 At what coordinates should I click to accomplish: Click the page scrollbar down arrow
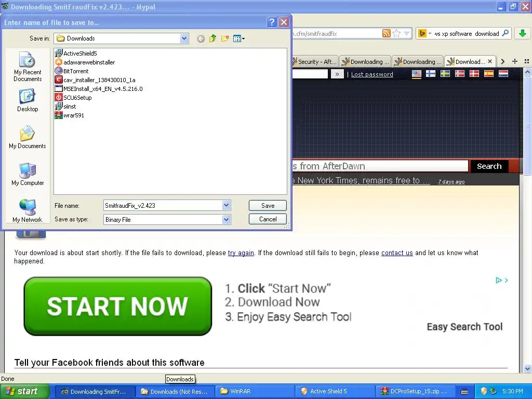527,368
